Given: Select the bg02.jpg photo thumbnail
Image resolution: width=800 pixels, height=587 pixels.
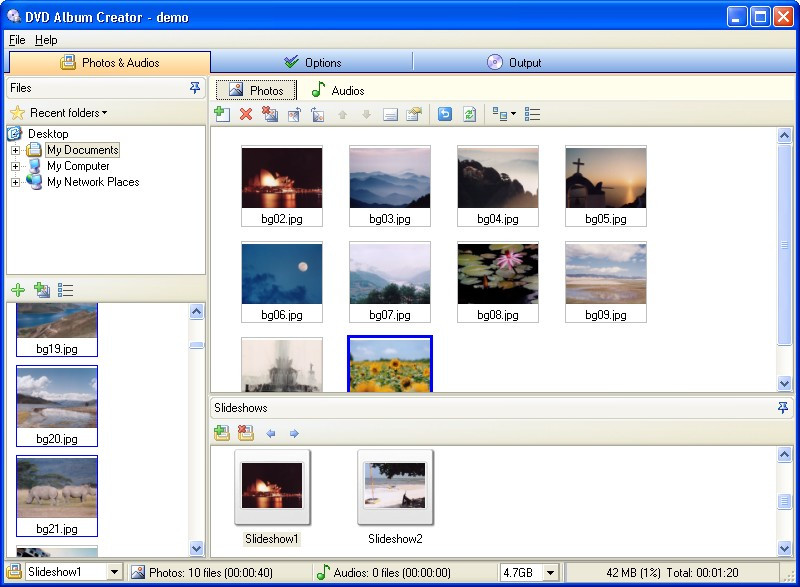Looking at the screenshot, I should 282,186.
